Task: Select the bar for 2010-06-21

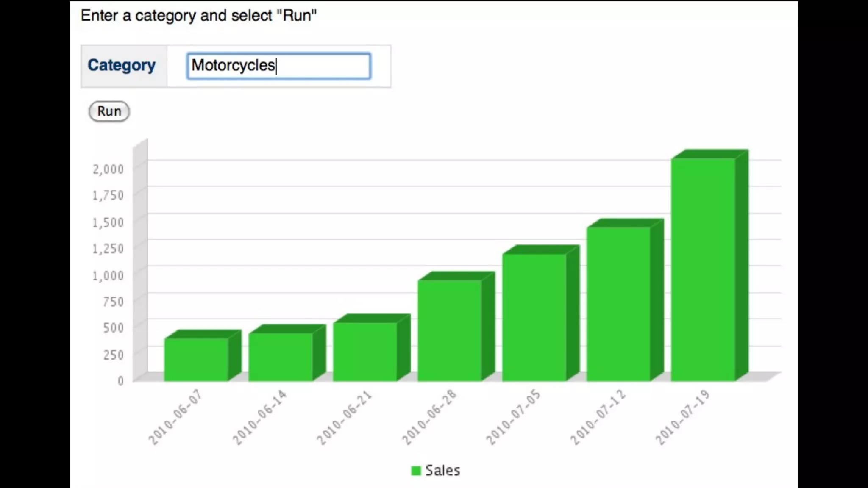Action: [x=365, y=351]
